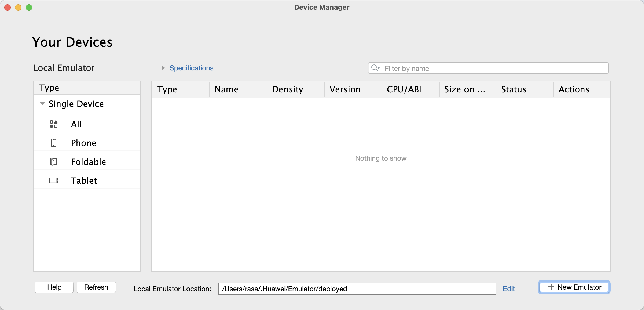
Task: Click the Local Emulator Location path field
Action: click(x=357, y=289)
